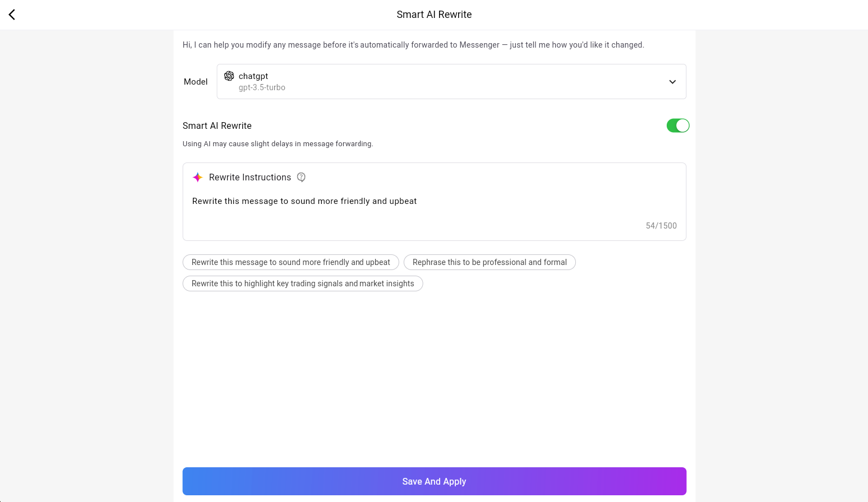Click the Smart AI Rewrite page title
The width and height of the screenshot is (868, 502).
tap(434, 15)
